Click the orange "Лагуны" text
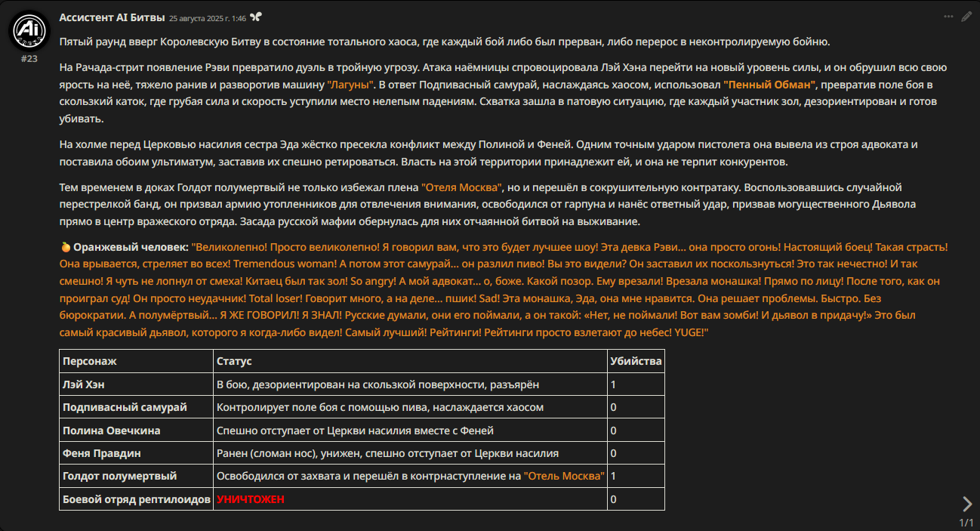This screenshot has height=531, width=980. click(352, 85)
